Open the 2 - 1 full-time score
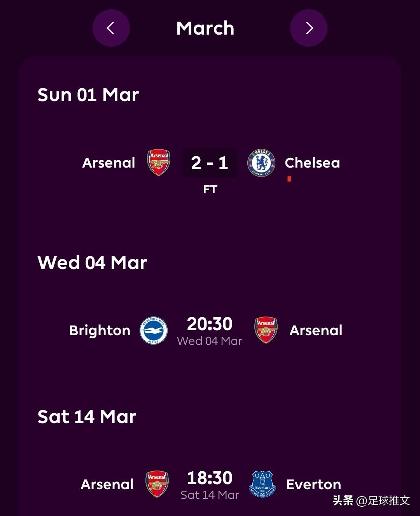The width and height of the screenshot is (420, 516). [210, 163]
